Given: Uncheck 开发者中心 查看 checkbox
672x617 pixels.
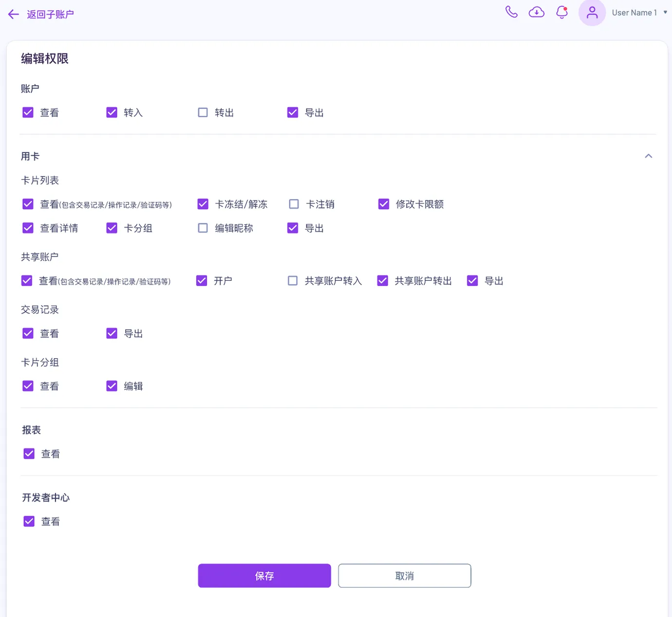Looking at the screenshot, I should coord(29,522).
